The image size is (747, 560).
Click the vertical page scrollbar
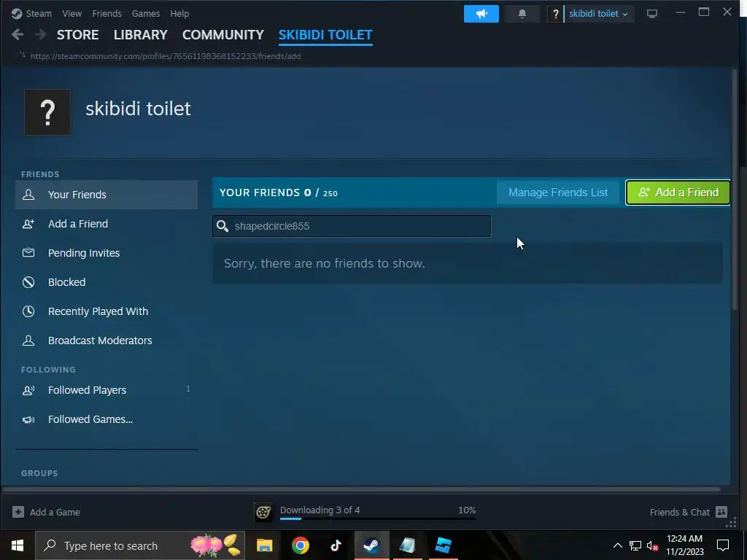734,190
